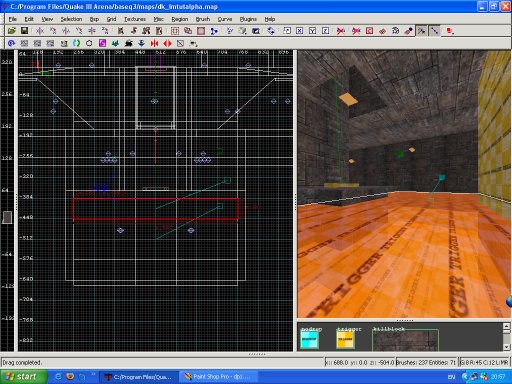The image size is (512, 384).
Task: Toggle the red C patch box button
Action: tap(369, 31)
